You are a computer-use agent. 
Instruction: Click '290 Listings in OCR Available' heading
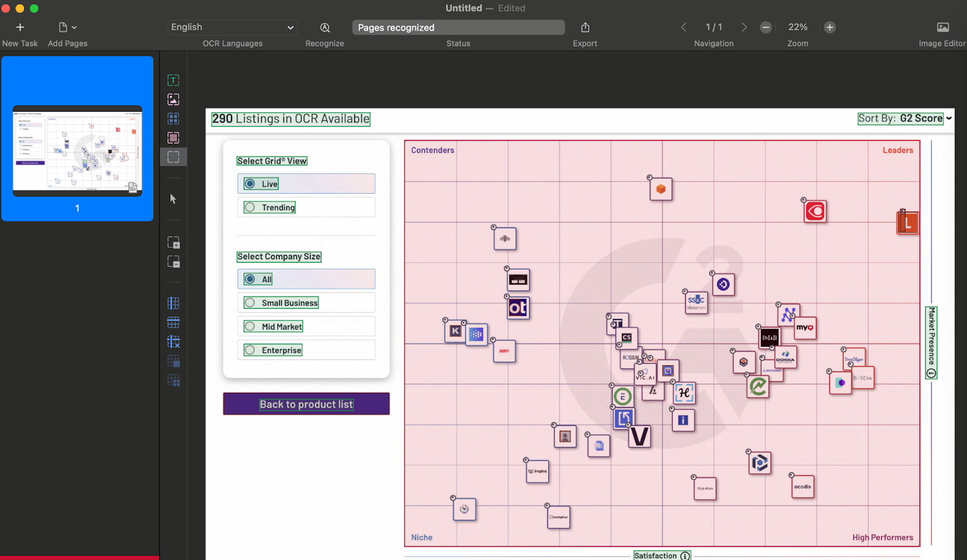pos(291,119)
